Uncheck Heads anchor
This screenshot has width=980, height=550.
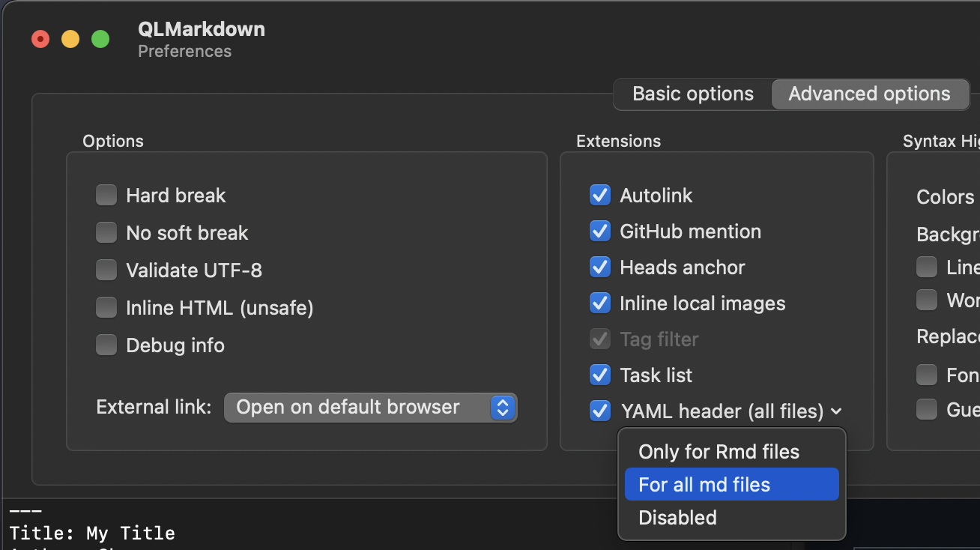[x=600, y=268]
